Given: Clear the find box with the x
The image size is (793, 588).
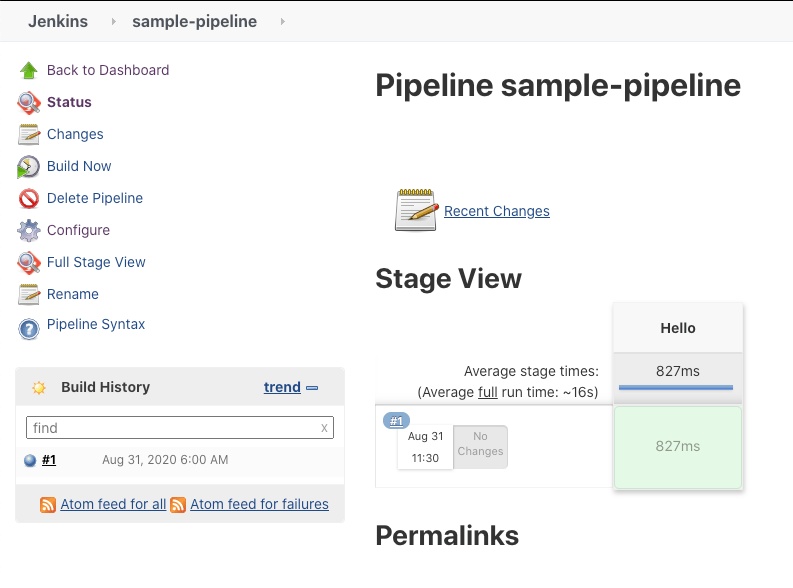Looking at the screenshot, I should tap(324, 428).
